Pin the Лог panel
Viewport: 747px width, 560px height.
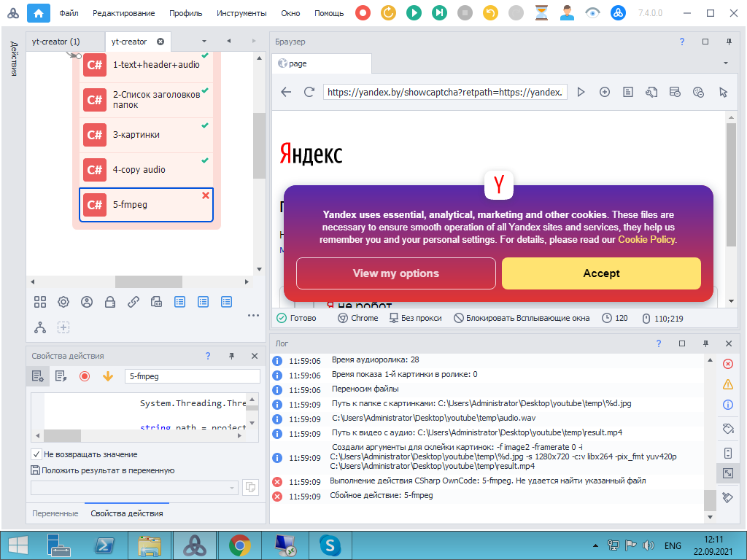[x=705, y=343]
